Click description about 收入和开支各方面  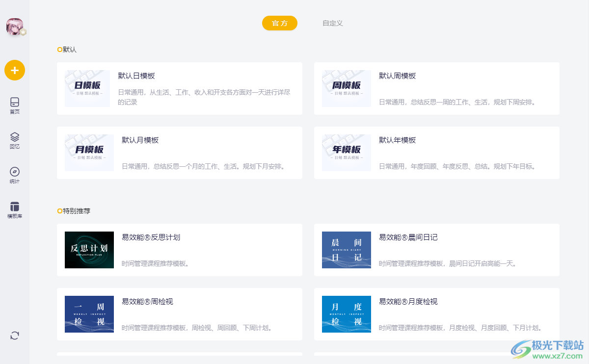(x=204, y=97)
